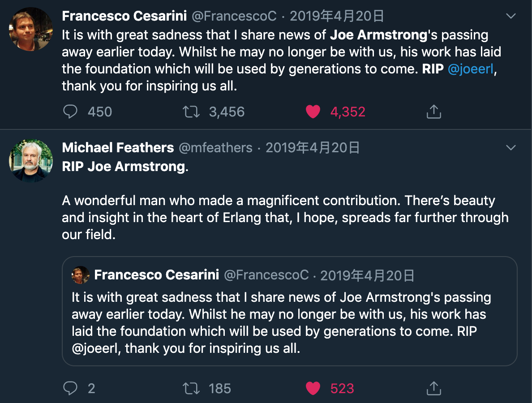Open the @mfeathers handle
The image size is (532, 403).
pyautogui.click(x=215, y=147)
